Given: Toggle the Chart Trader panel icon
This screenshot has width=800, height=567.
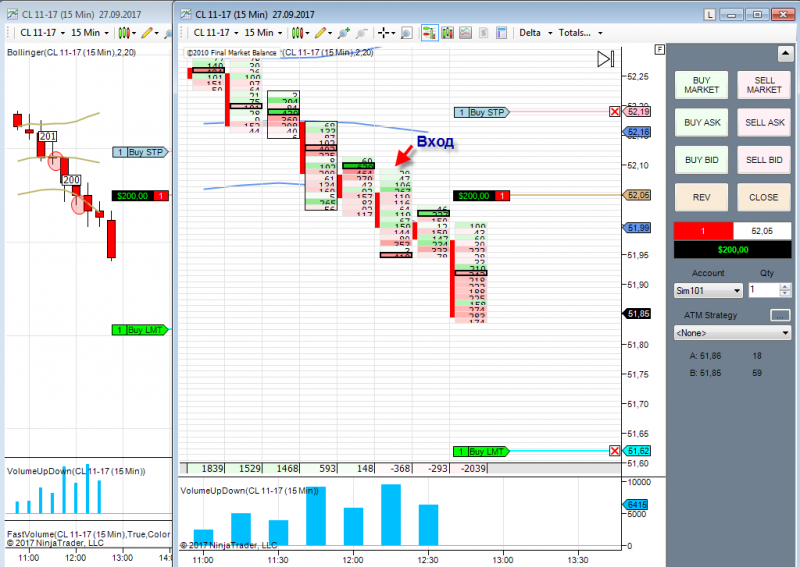Looking at the screenshot, I should click(430, 33).
